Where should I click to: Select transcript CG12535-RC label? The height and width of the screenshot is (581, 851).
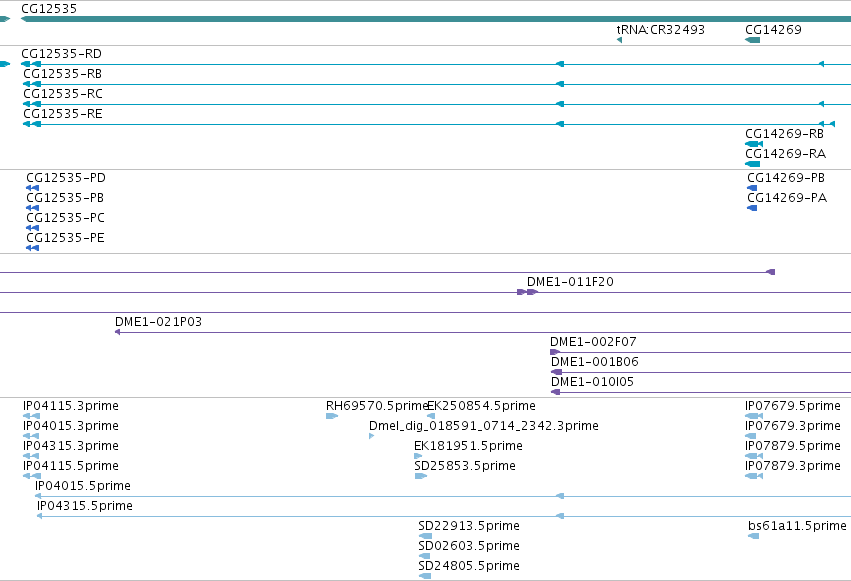click(62, 93)
